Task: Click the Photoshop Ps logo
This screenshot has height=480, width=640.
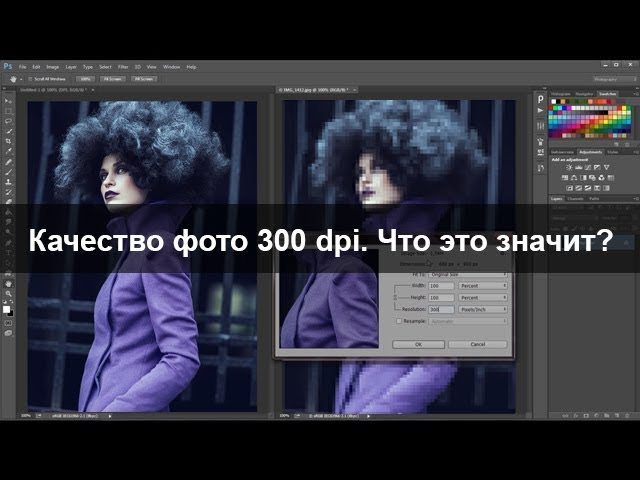Action: point(8,67)
